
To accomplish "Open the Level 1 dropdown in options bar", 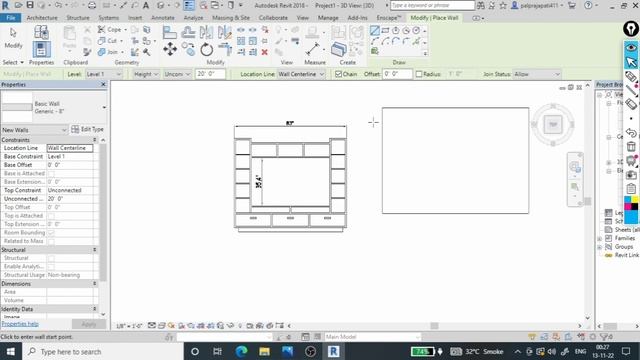I will point(104,74).
